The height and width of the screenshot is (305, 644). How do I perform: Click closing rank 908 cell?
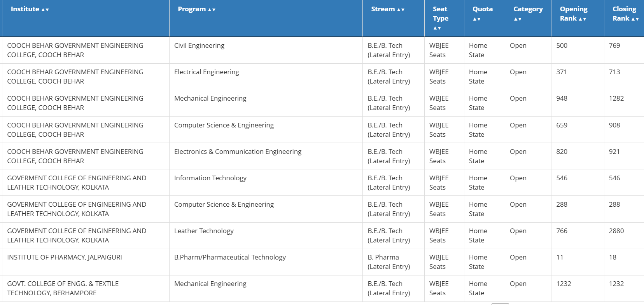point(624,130)
